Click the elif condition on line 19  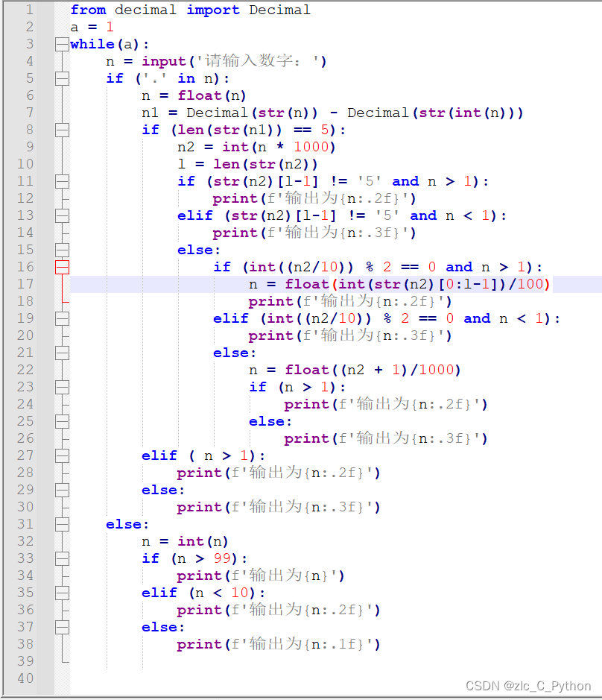[387, 318]
